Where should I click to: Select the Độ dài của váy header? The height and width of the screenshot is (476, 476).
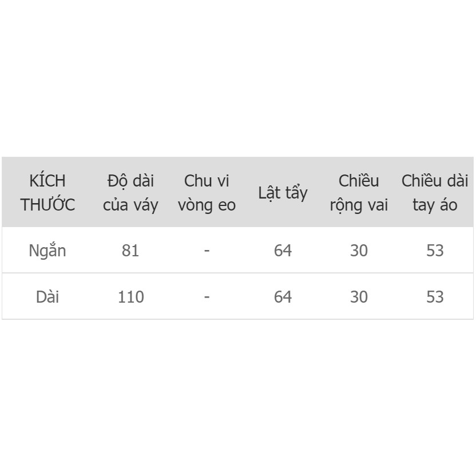130,193
